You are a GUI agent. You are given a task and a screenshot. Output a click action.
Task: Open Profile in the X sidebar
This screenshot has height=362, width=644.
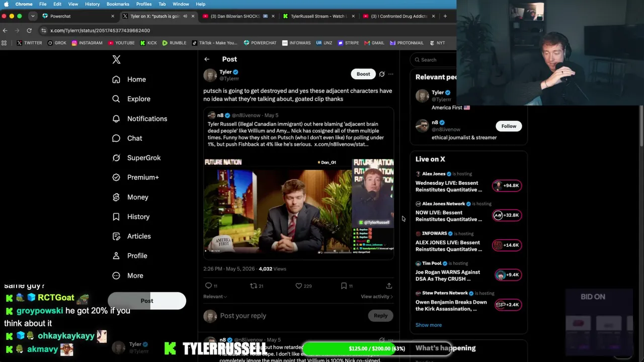129,256
